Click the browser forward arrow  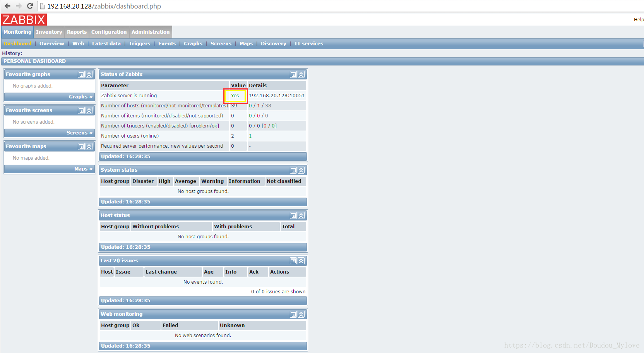pyautogui.click(x=19, y=6)
